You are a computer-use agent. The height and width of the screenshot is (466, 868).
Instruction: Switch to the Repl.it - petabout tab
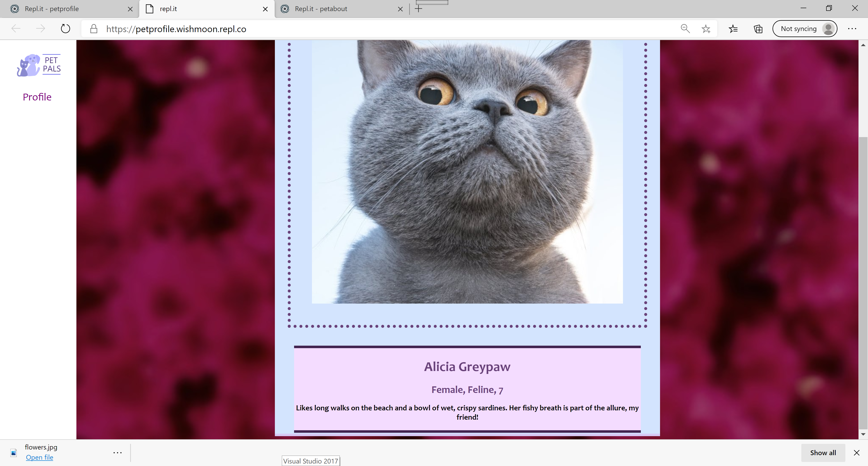click(x=321, y=9)
